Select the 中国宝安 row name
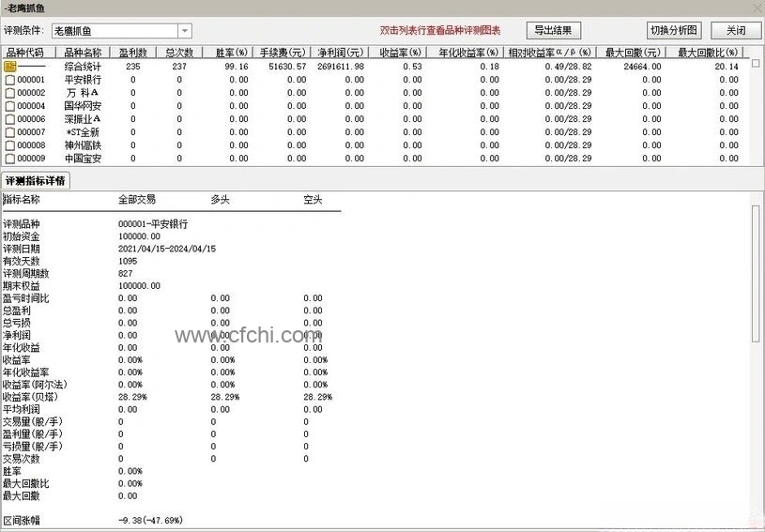The height and width of the screenshot is (532, 765). pyautogui.click(x=83, y=159)
